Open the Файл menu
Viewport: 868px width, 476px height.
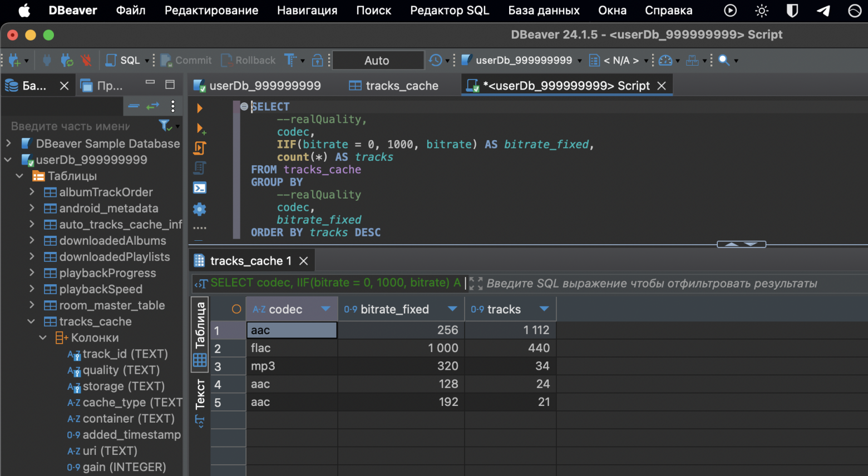(x=131, y=11)
